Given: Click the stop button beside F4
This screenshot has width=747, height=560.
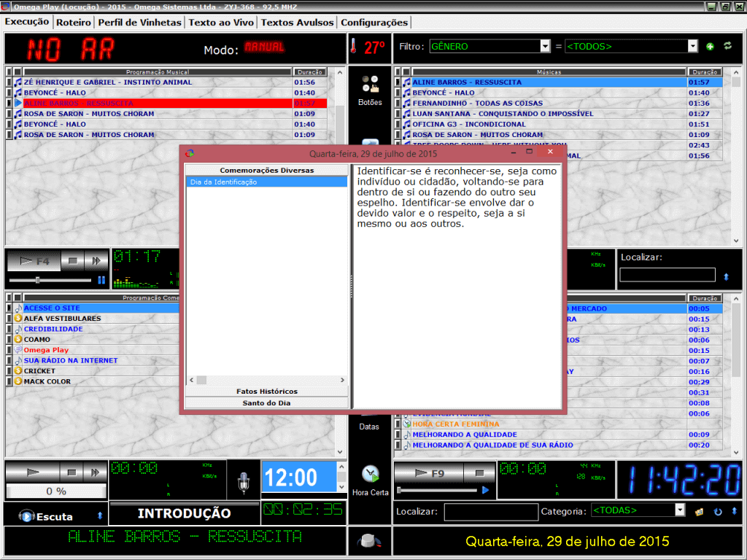Looking at the screenshot, I should (72, 260).
